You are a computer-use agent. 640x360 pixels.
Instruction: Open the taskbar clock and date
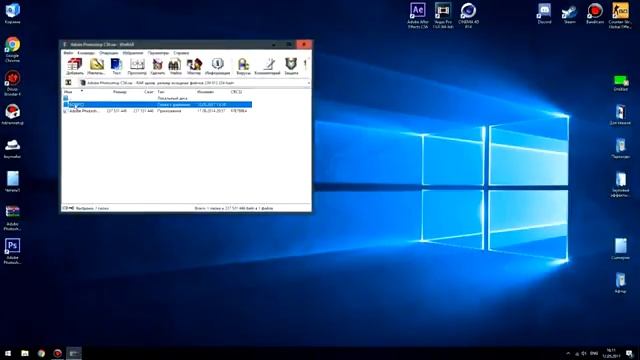coord(611,353)
